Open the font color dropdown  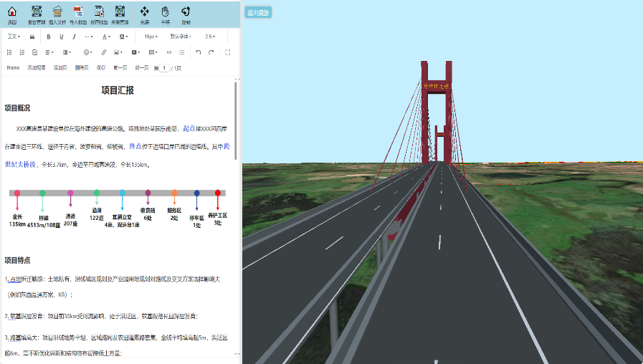pyautogui.click(x=106, y=37)
